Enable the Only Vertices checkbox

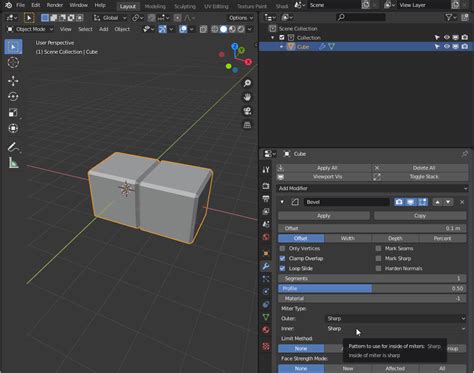tap(282, 248)
